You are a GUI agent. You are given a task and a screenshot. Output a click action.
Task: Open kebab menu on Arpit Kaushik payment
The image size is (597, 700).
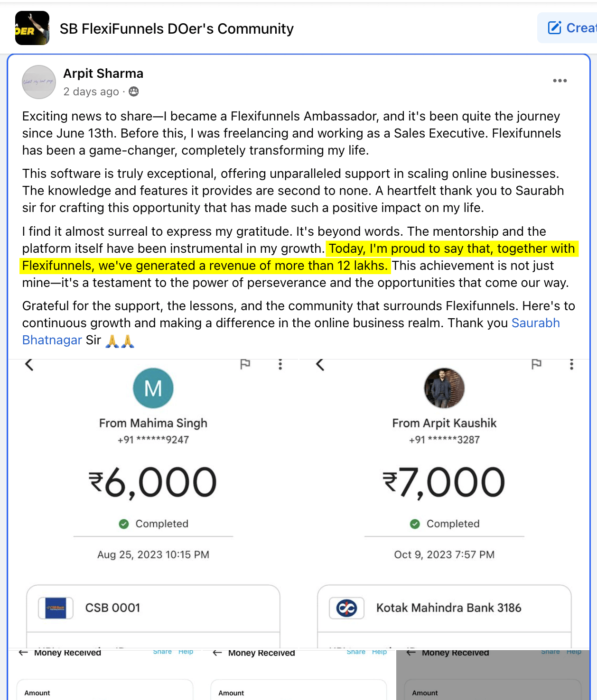571,364
